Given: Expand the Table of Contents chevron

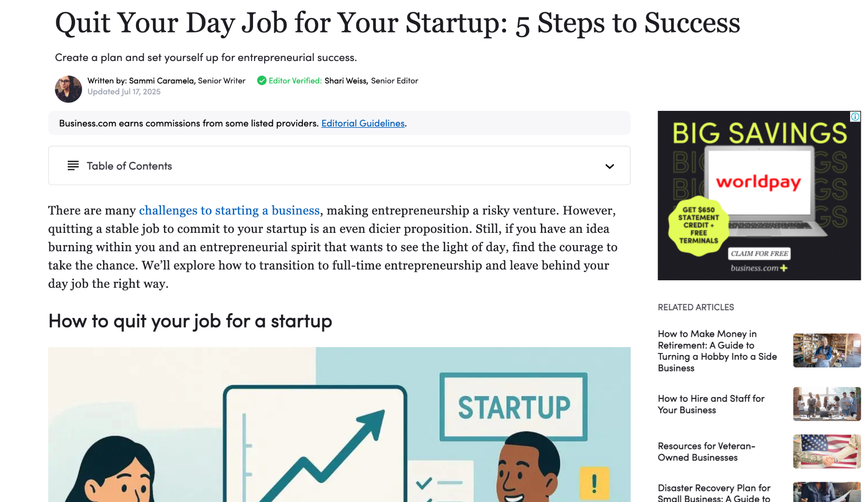Looking at the screenshot, I should [609, 166].
